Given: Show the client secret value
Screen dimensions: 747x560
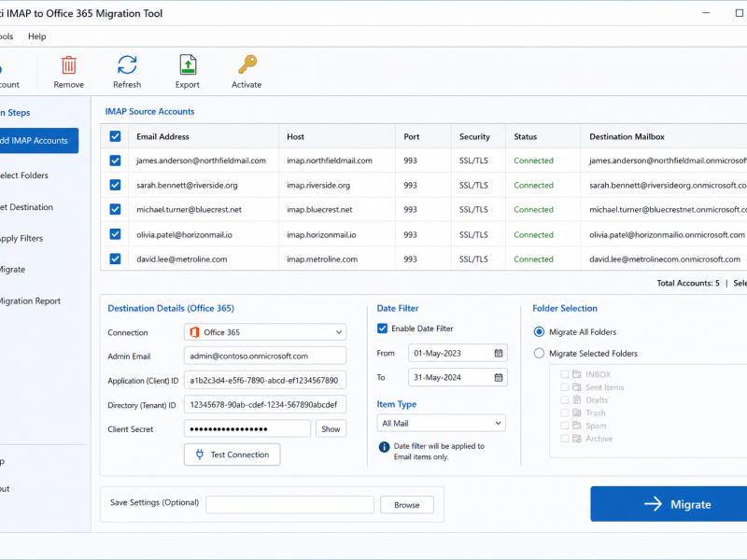Looking at the screenshot, I should coord(331,429).
